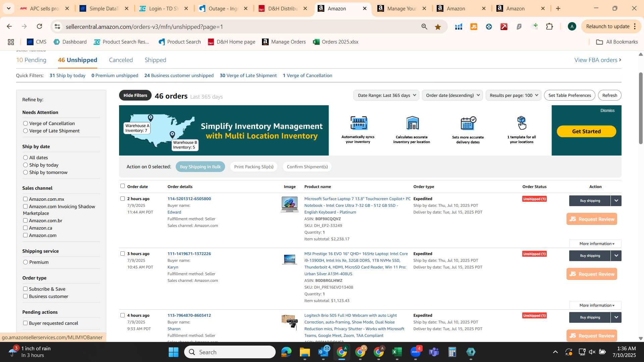Click the browser address bar URL
Screen dimensions: 644x362
pyautogui.click(x=144, y=26)
